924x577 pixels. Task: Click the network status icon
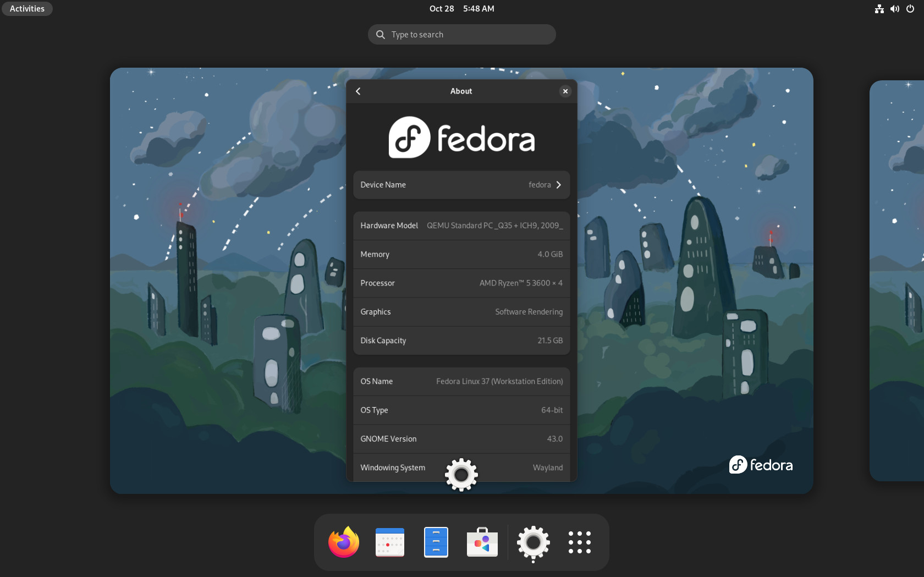click(x=879, y=9)
